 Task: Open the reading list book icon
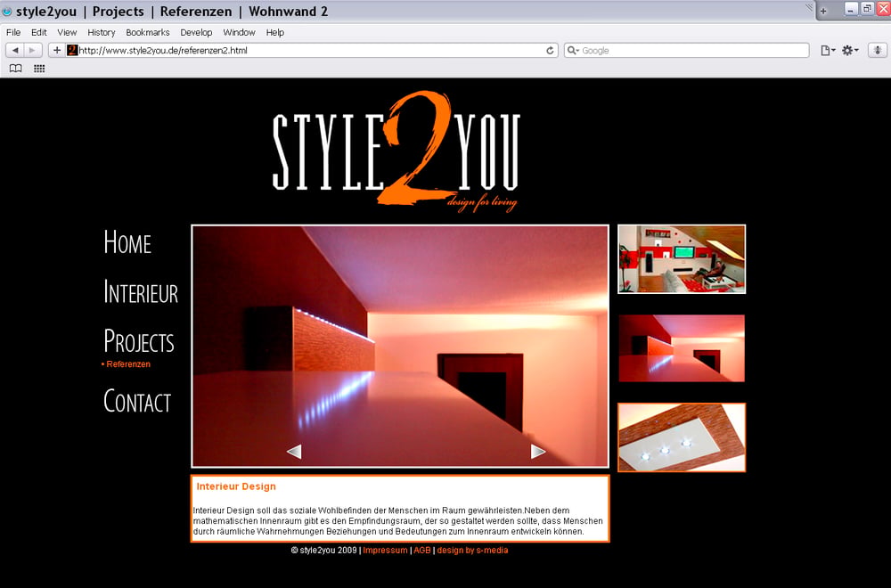tap(16, 69)
